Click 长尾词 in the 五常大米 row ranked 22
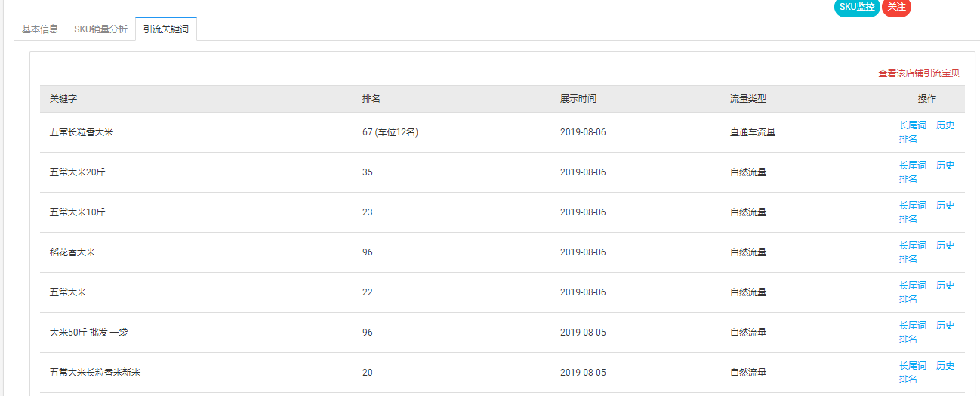Viewport: 980px width, 396px height. (x=912, y=286)
